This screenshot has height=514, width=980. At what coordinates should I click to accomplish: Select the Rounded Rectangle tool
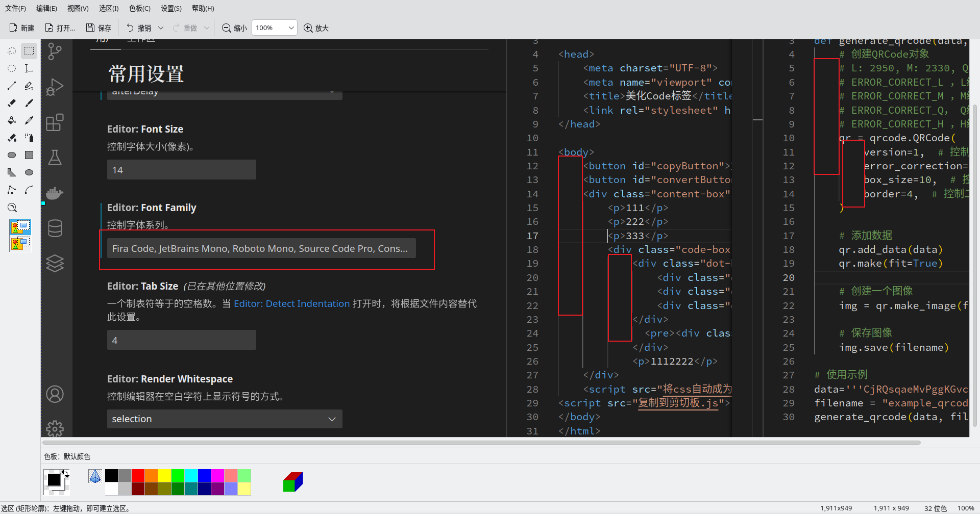12,155
